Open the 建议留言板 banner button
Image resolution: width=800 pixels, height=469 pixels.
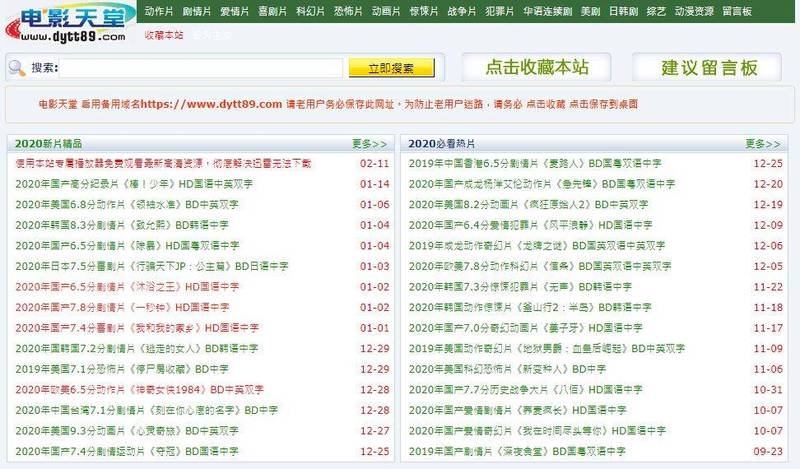(707, 67)
